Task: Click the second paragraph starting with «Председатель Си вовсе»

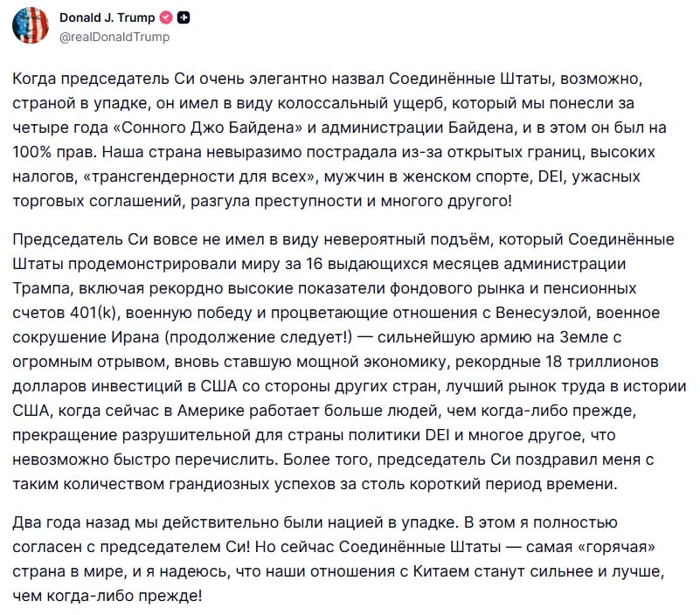Action: [x=349, y=362]
